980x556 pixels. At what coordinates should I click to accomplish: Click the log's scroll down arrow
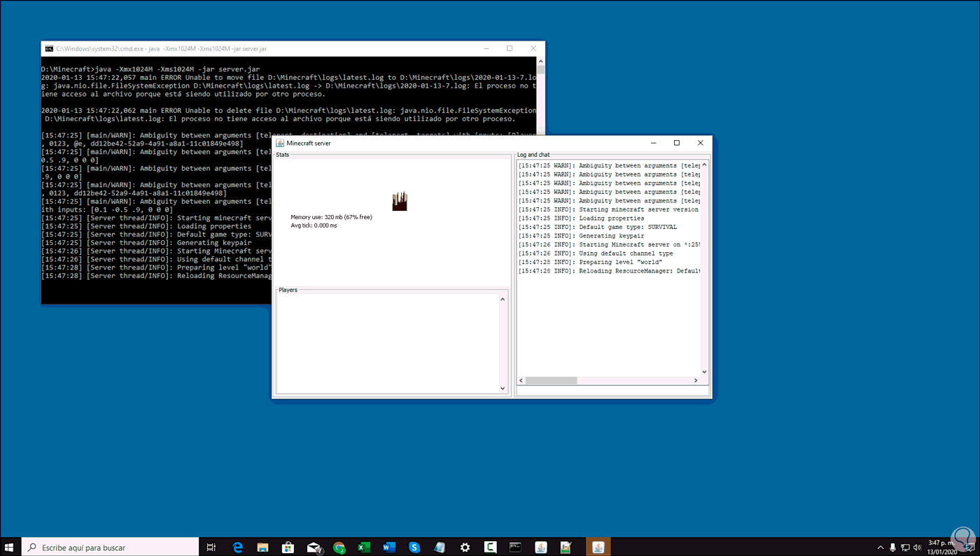[x=704, y=372]
